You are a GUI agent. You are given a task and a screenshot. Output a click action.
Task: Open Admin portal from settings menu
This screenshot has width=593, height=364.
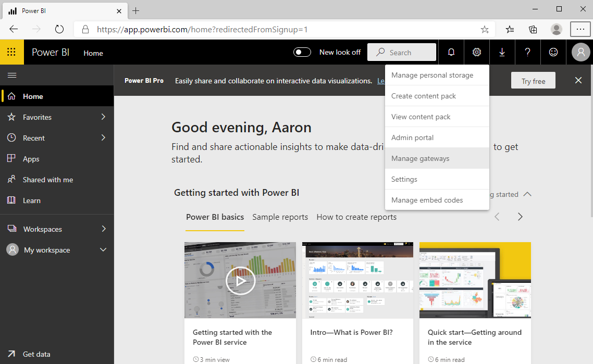437,137
